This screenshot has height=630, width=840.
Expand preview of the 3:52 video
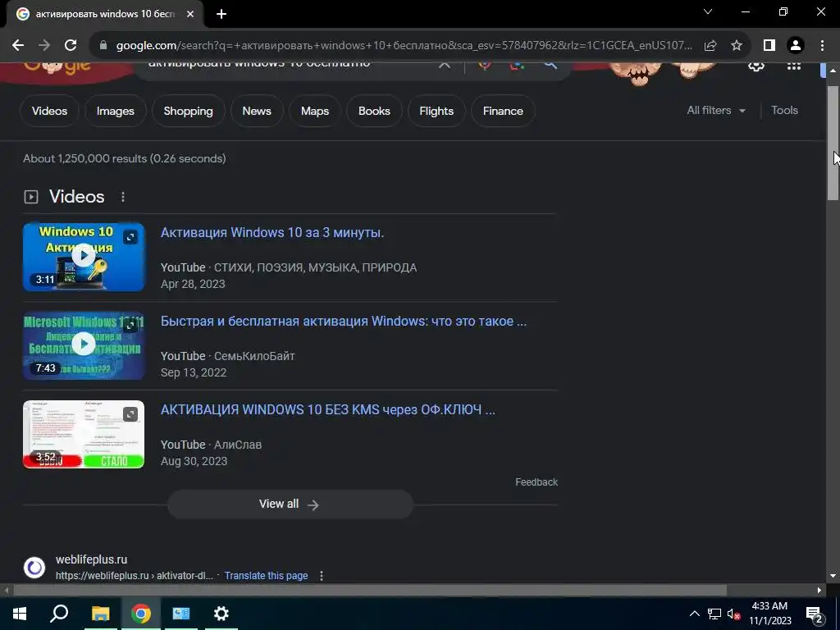(x=130, y=414)
